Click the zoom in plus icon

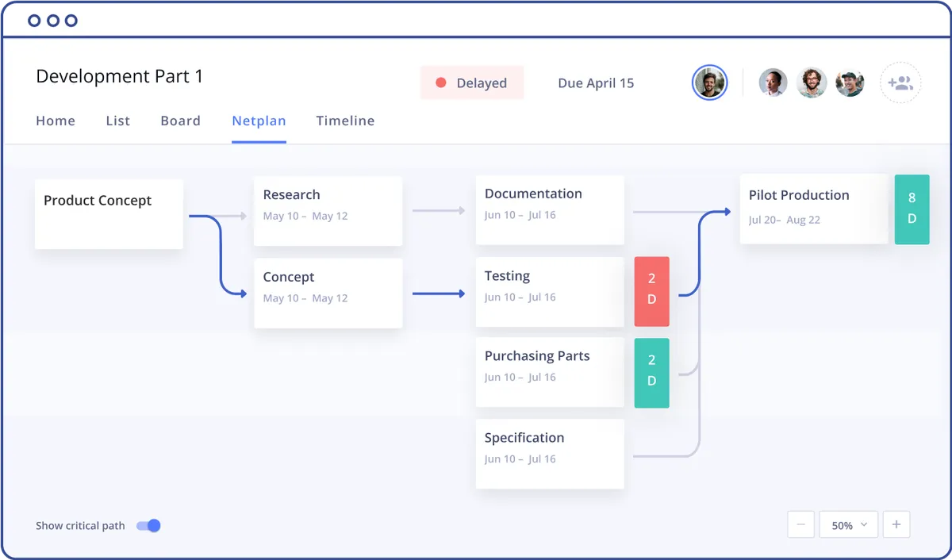(896, 524)
